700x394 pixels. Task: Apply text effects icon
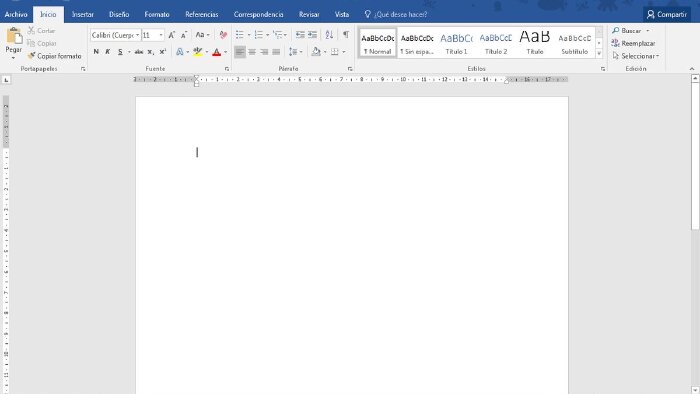coord(180,52)
